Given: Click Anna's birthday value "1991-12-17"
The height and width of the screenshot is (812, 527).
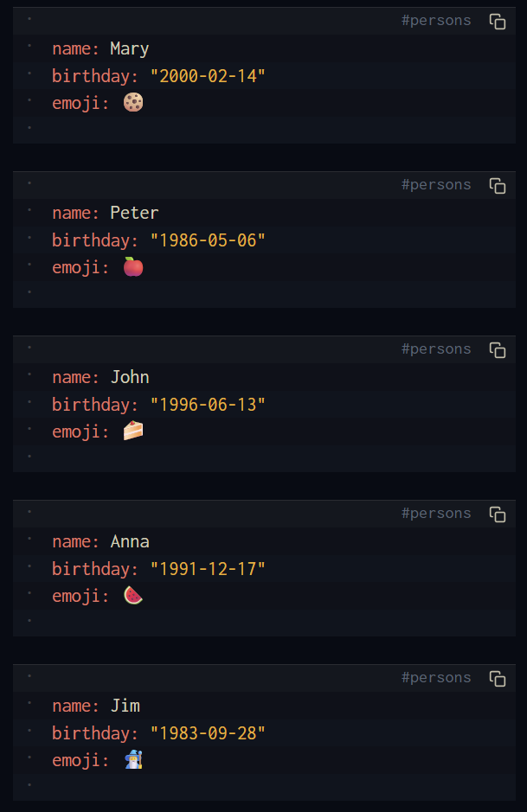Looking at the screenshot, I should (208, 569).
